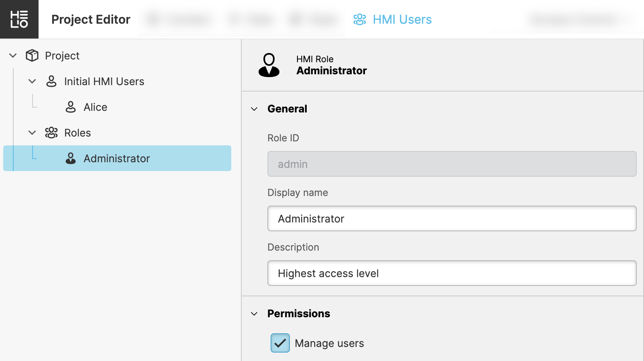The height and width of the screenshot is (361, 644).
Task: Click the Initial HMI Users person icon
Action: 51,81
